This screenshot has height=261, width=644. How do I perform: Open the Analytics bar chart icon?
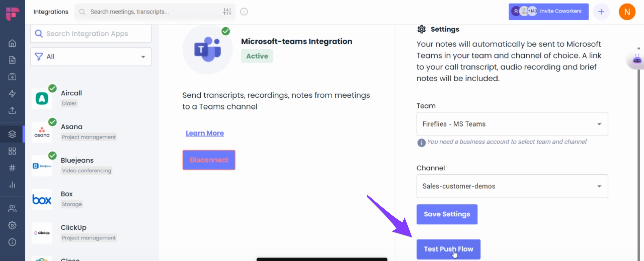point(12,185)
